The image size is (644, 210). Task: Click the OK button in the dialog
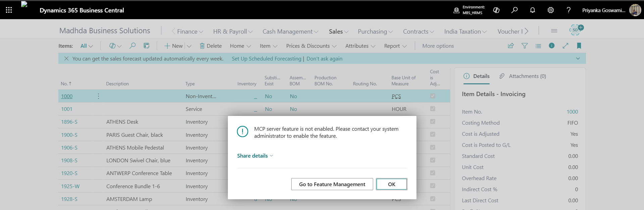[392, 184]
